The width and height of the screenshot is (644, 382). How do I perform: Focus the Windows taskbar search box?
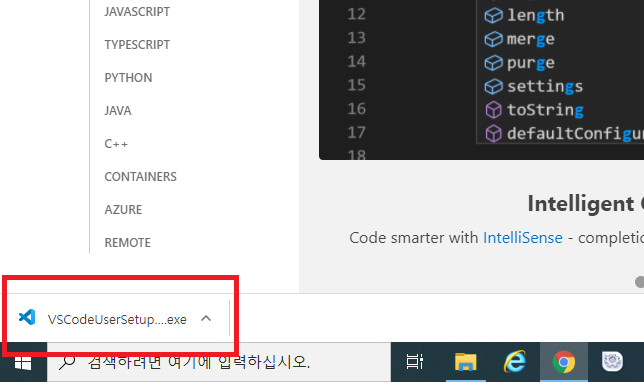[x=219, y=363]
